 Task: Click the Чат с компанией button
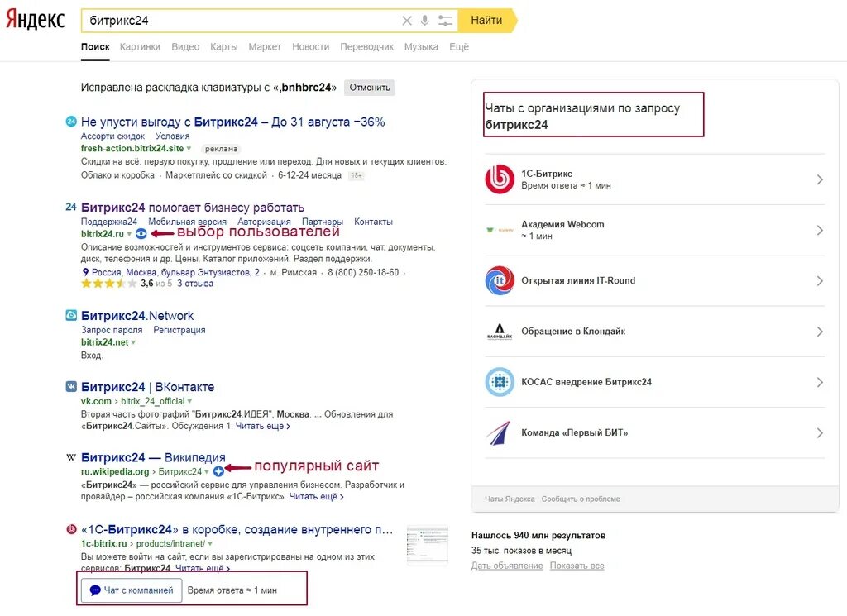pos(132,590)
